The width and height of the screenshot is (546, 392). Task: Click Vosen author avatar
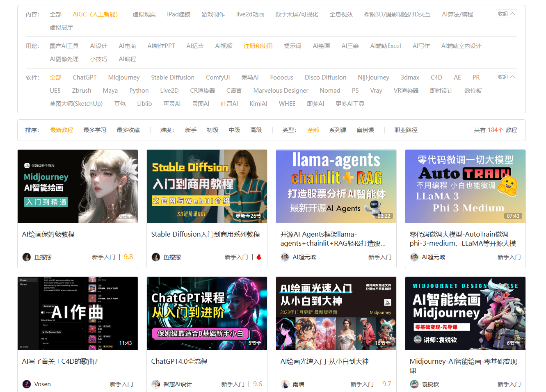tap(27, 384)
